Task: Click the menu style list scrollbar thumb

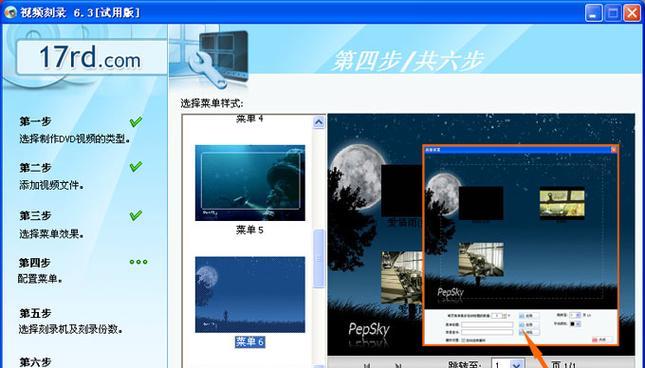Action: tap(319, 259)
